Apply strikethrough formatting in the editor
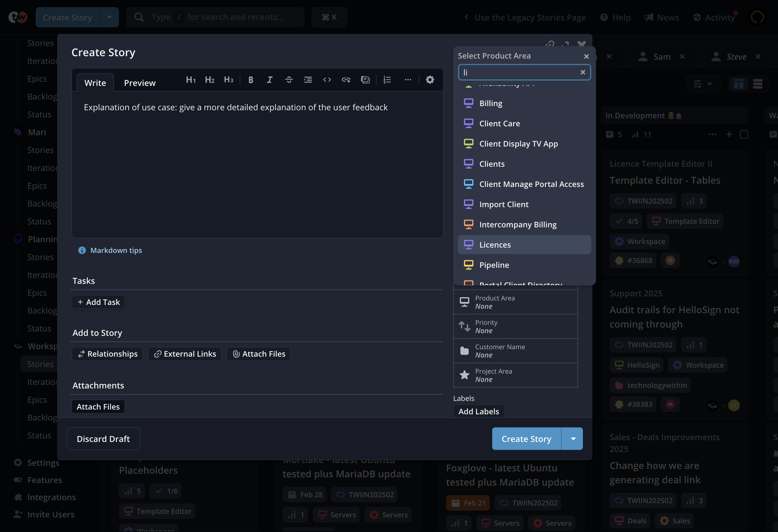The width and height of the screenshot is (778, 532). tap(288, 80)
